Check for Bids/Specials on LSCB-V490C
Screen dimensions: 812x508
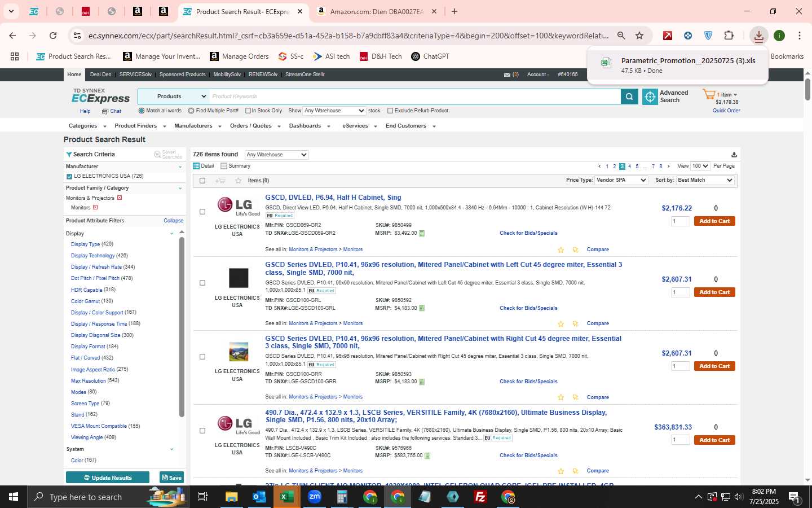point(528,456)
